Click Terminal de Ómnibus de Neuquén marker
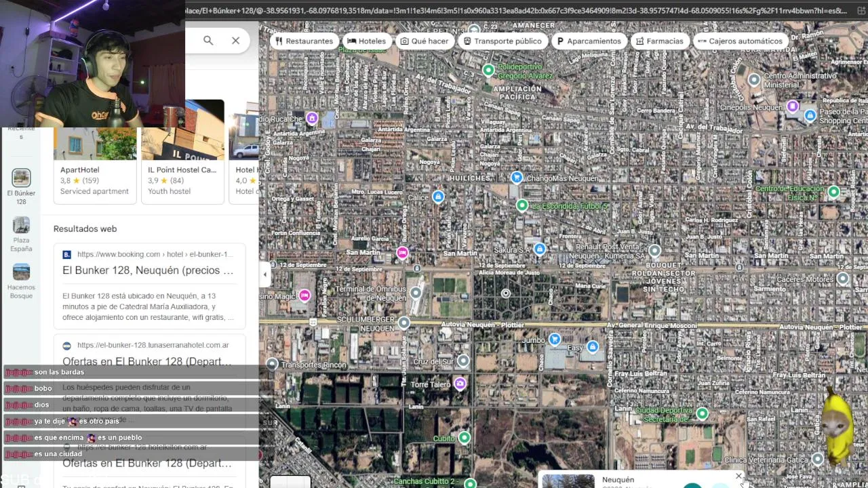This screenshot has width=868, height=488. (x=416, y=293)
